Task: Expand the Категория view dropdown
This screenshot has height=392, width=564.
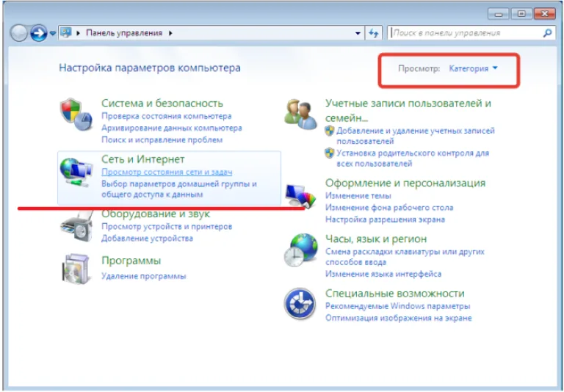Action: 473,68
